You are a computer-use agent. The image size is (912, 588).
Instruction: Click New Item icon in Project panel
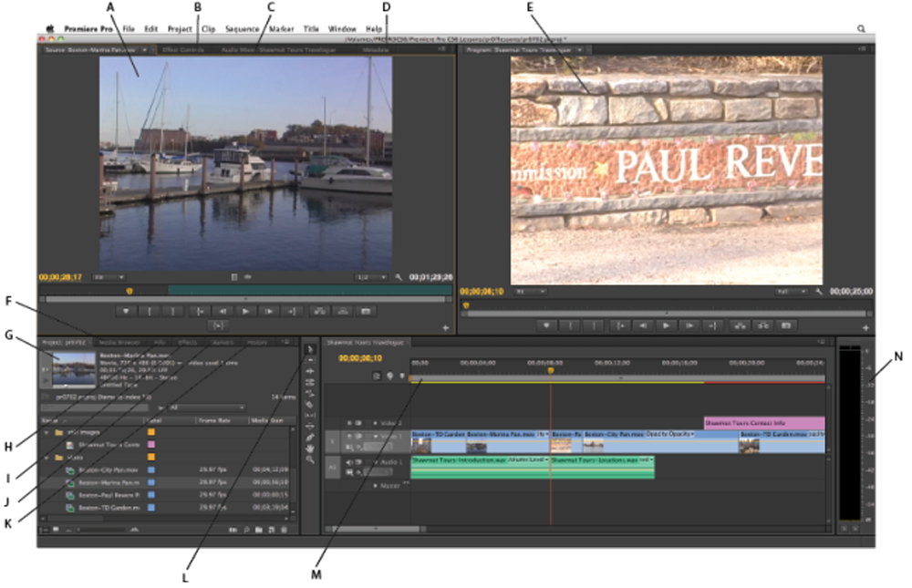(272, 530)
